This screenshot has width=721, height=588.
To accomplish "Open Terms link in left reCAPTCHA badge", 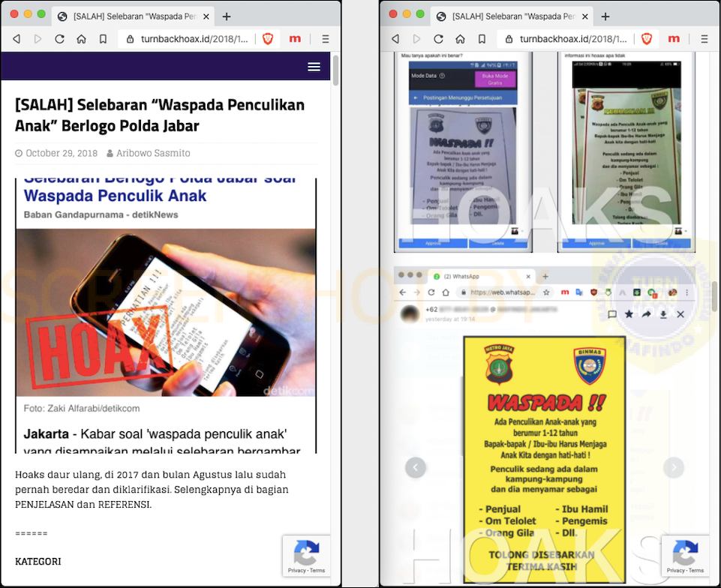I will coord(317,570).
